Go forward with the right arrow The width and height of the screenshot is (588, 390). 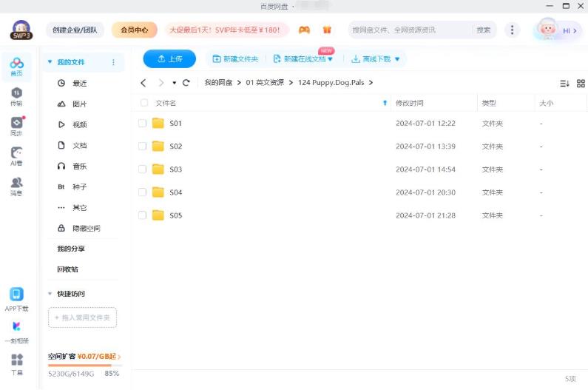pos(161,83)
